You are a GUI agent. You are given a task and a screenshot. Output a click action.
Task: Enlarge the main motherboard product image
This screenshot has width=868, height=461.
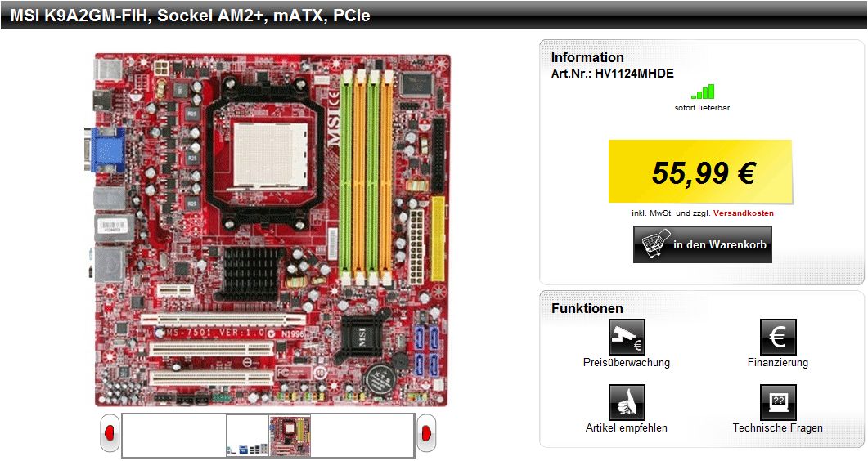270,230
